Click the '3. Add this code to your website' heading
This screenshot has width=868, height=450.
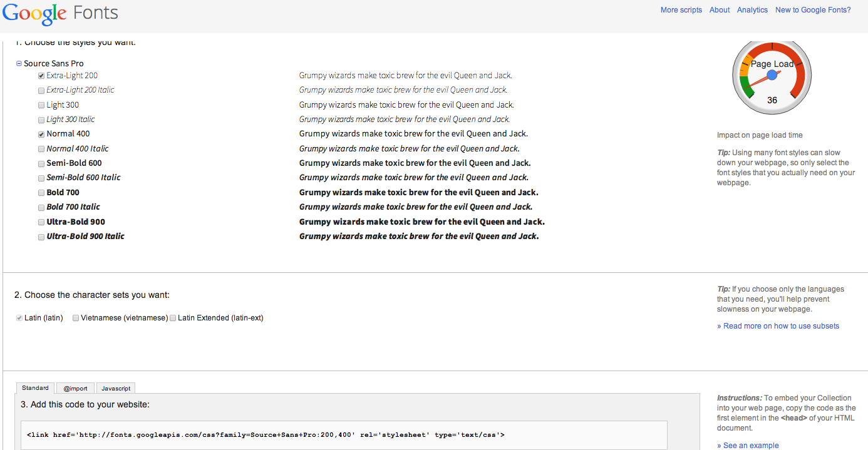[x=85, y=404]
